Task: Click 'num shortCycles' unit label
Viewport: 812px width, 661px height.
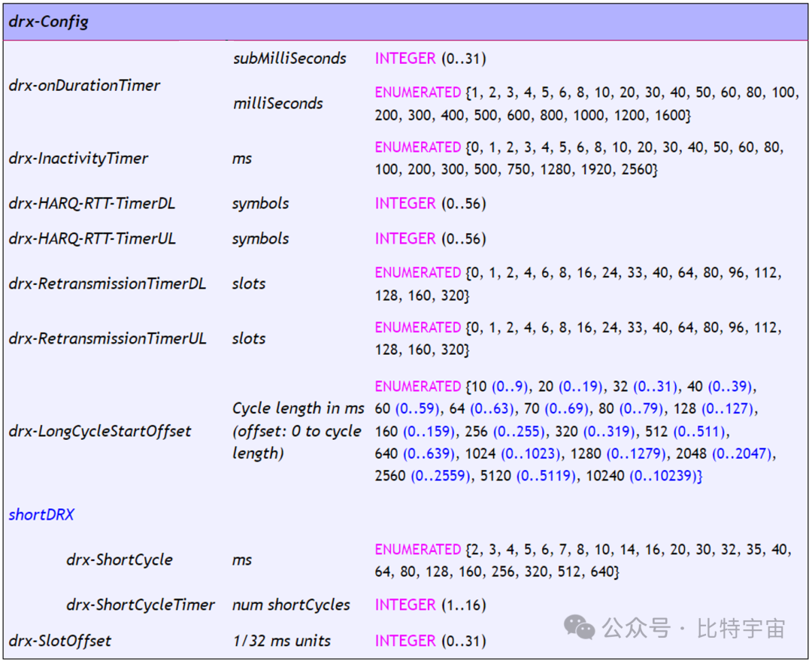Action: (291, 605)
